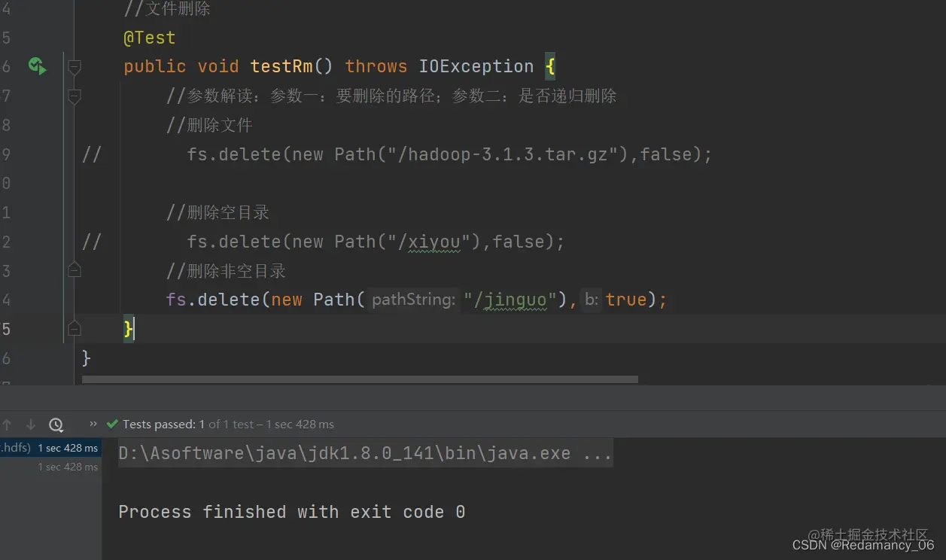Toggle fold marker beside 删除非空目录 comment
946x560 pixels.
pos(74,270)
